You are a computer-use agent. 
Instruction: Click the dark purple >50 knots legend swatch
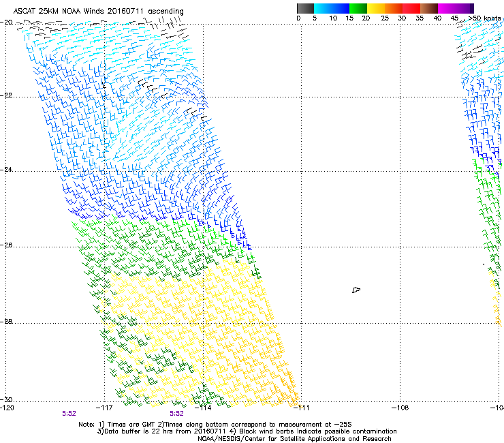472,8
